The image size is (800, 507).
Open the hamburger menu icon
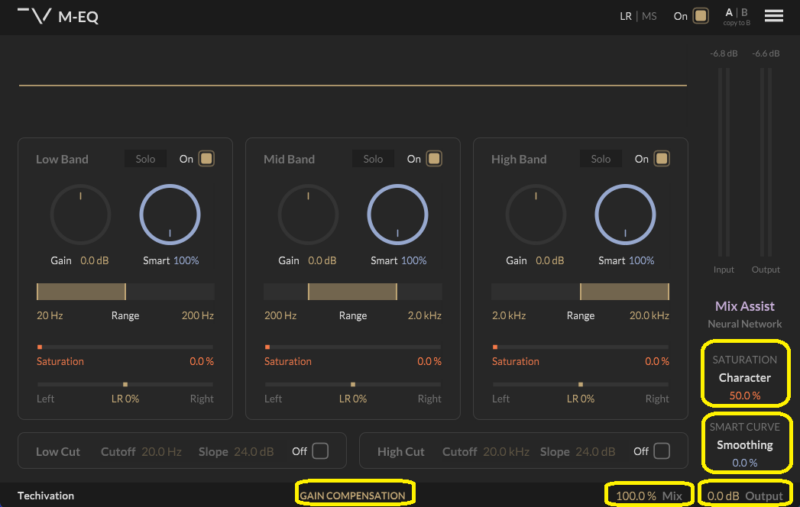[x=773, y=16]
